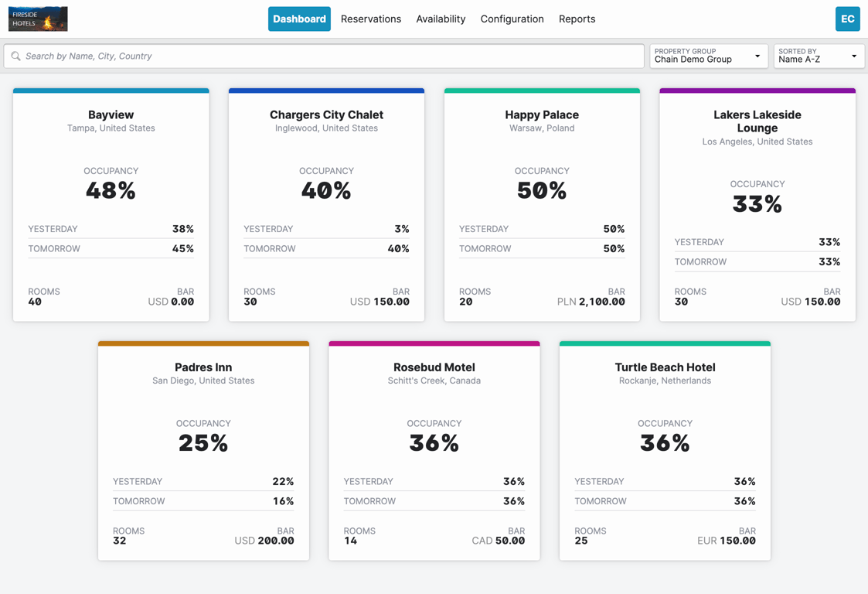The height and width of the screenshot is (594, 868).
Task: Click Padres Inn's rooms count 32
Action: click(120, 541)
